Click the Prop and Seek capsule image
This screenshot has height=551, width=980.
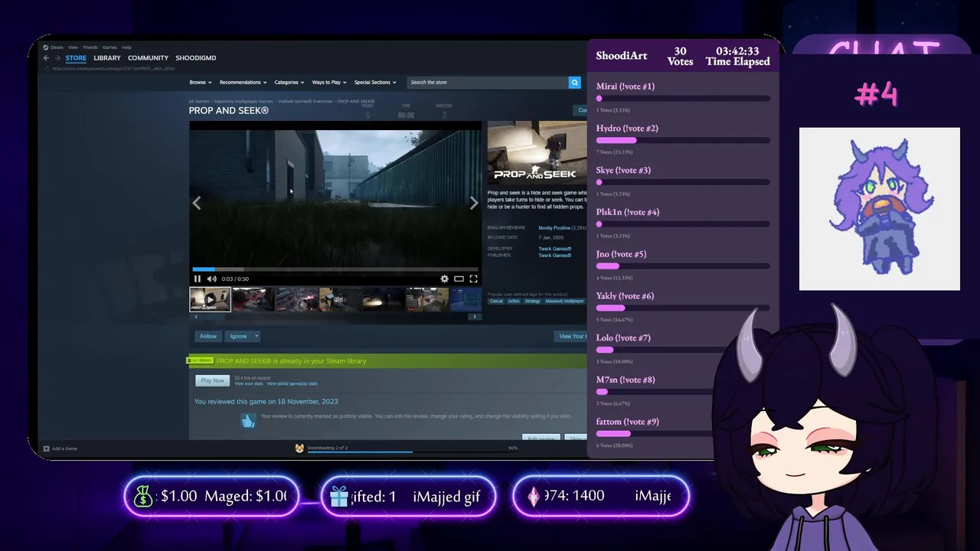pyautogui.click(x=537, y=152)
